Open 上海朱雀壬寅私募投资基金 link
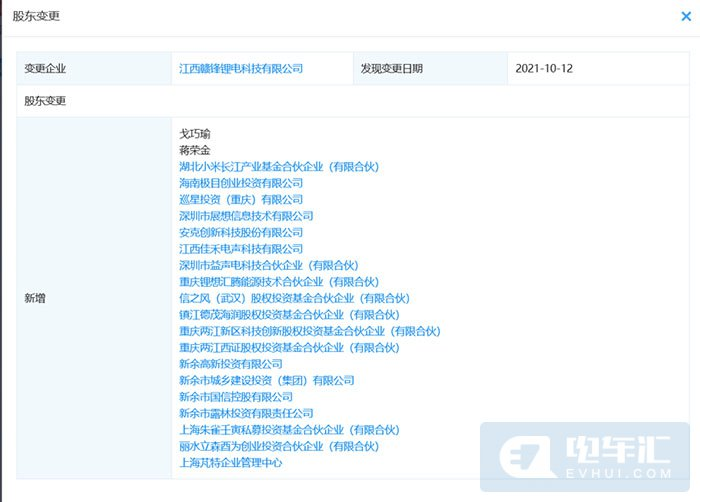The image size is (705, 503). tap(289, 430)
